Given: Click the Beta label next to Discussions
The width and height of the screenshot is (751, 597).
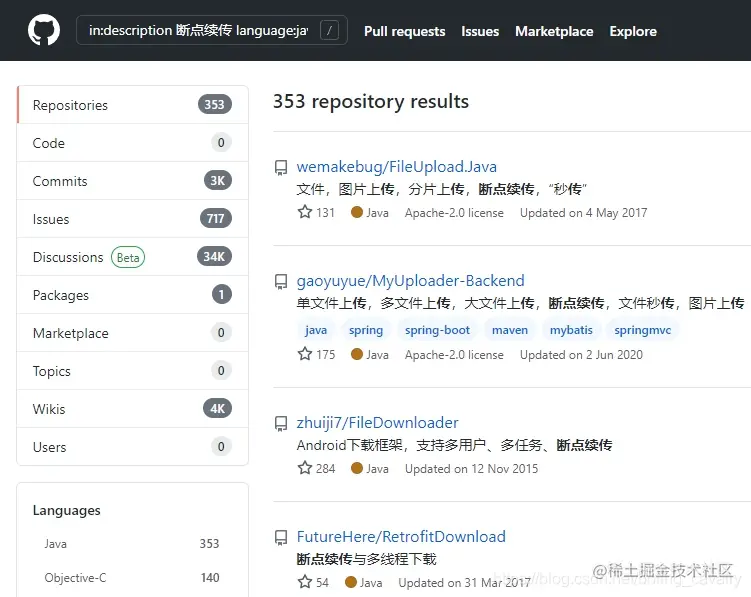Looking at the screenshot, I should tap(128, 257).
